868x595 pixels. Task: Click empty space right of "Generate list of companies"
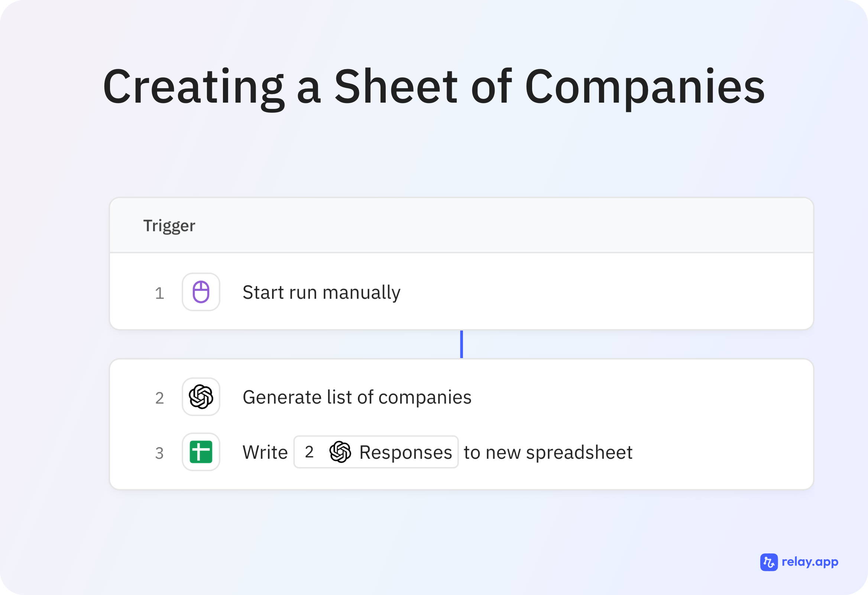pos(635,397)
